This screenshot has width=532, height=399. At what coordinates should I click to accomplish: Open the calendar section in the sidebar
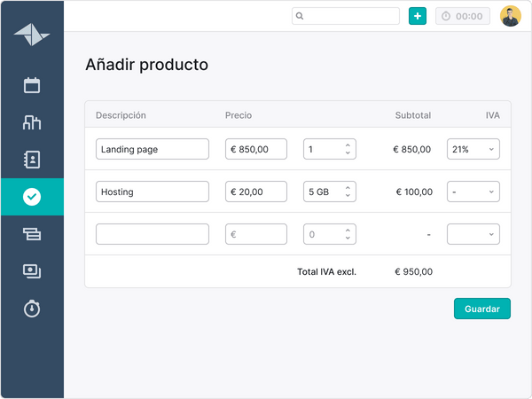pyautogui.click(x=32, y=85)
